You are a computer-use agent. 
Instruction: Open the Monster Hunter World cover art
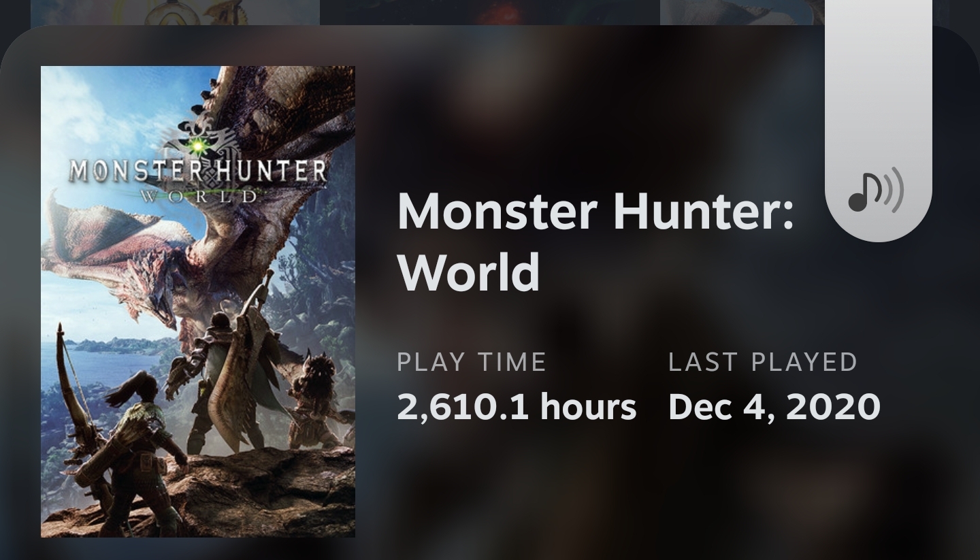click(198, 301)
